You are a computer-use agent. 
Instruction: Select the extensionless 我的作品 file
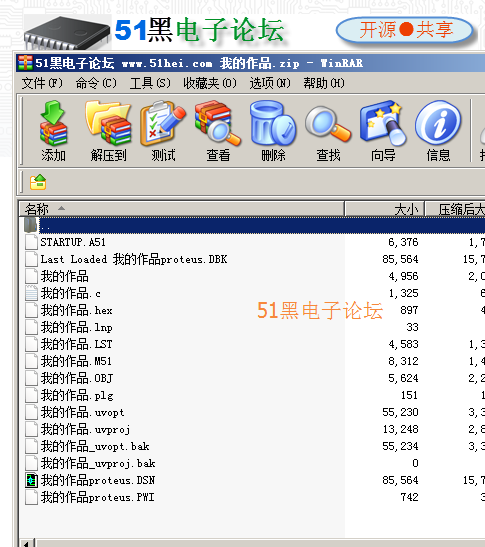tap(64, 276)
